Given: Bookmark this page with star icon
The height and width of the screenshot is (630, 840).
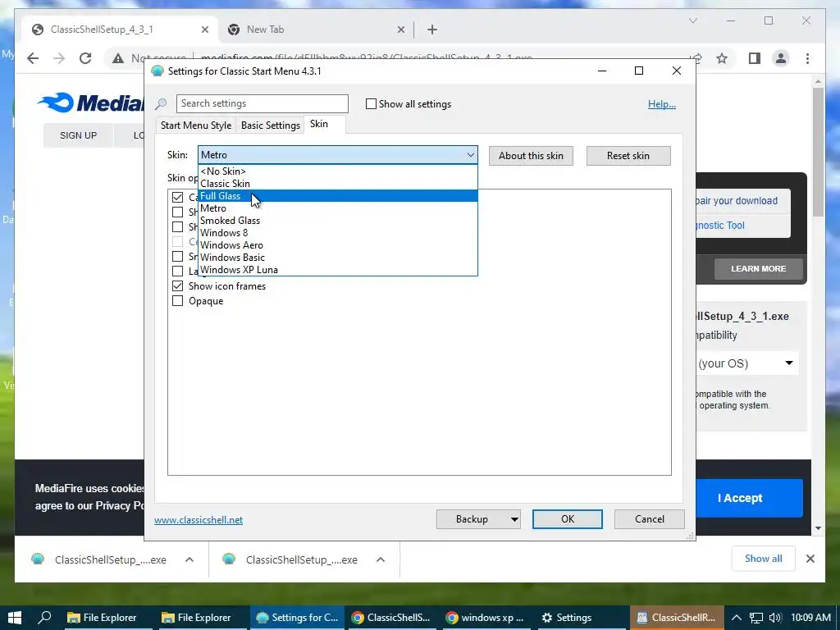Looking at the screenshot, I should coord(722,58).
